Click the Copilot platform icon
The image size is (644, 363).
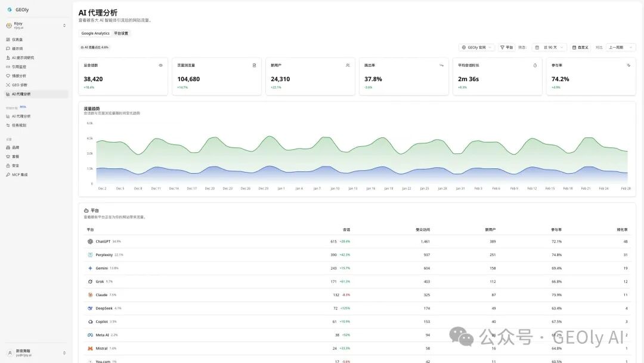point(91,321)
